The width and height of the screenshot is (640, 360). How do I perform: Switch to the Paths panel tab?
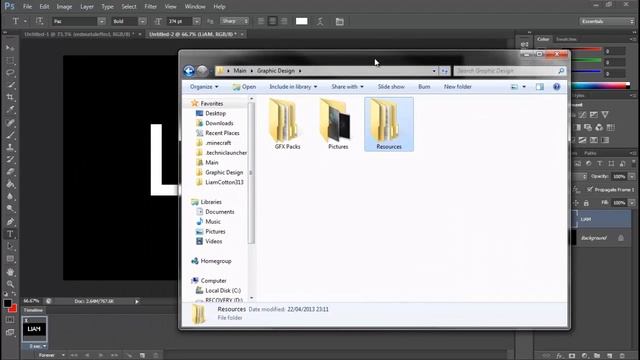590,153
